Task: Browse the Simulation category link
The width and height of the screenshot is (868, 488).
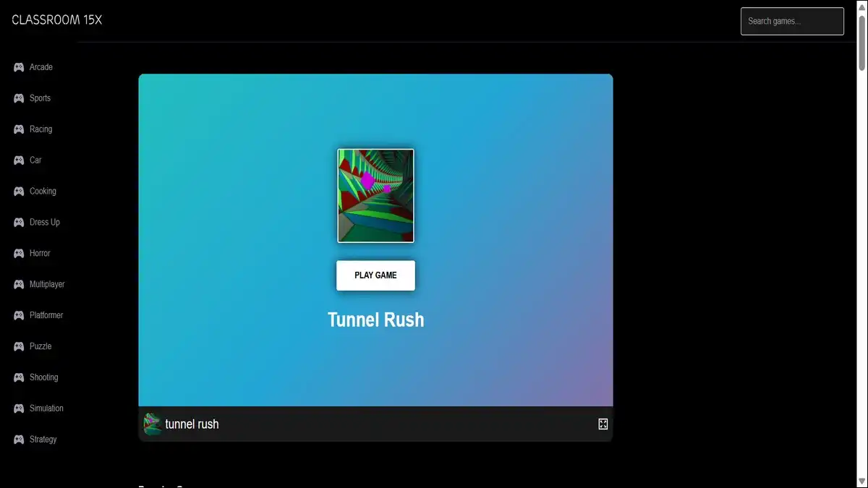Action: pos(46,409)
